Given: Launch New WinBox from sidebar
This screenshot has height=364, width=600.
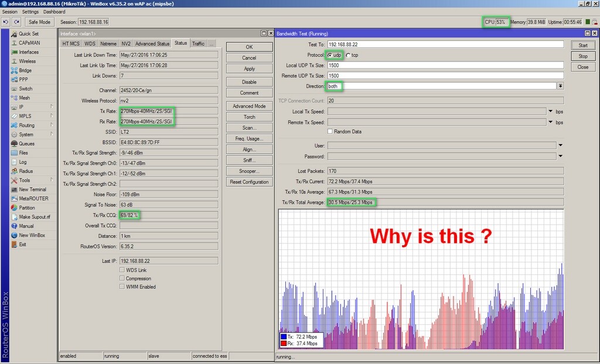Looking at the screenshot, I should coord(32,235).
